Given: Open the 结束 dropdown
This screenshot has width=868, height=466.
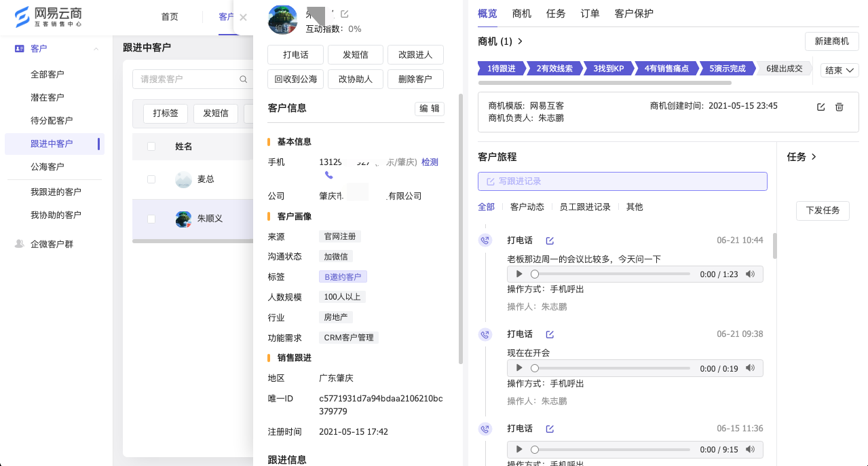Looking at the screenshot, I should pyautogui.click(x=839, y=70).
